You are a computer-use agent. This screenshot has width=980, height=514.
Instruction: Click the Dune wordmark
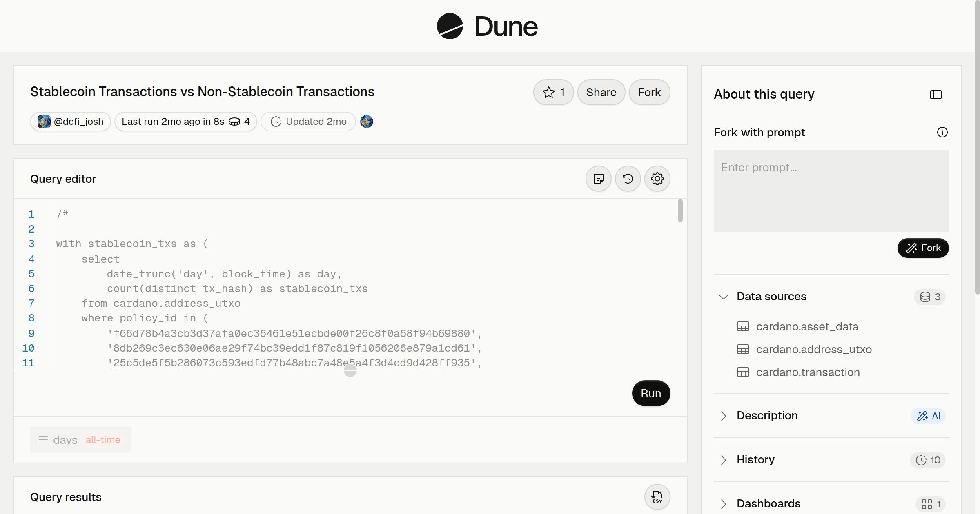pyautogui.click(x=506, y=27)
